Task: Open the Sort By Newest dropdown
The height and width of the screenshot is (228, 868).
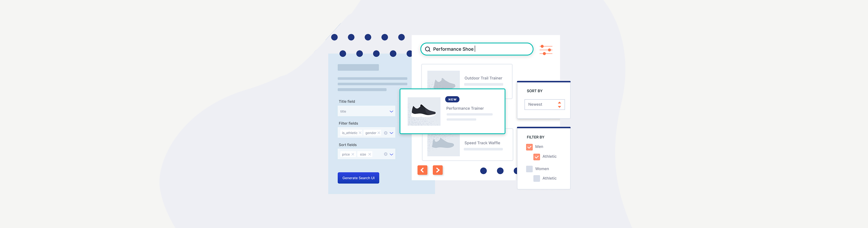Action: click(x=544, y=104)
